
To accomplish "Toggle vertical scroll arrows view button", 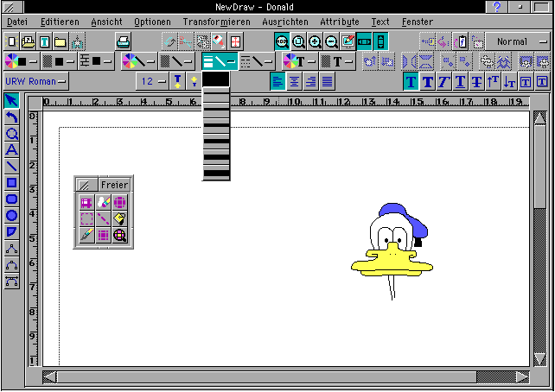I will click(x=380, y=41).
